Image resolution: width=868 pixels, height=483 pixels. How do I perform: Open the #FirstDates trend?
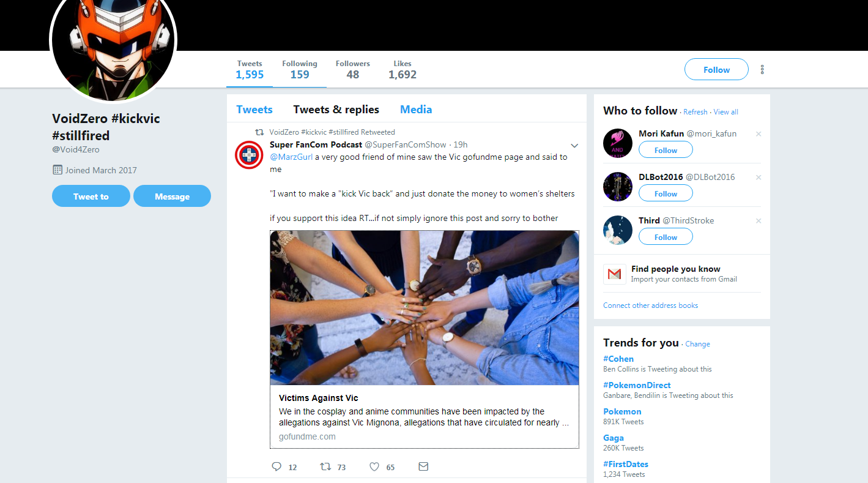(626, 464)
